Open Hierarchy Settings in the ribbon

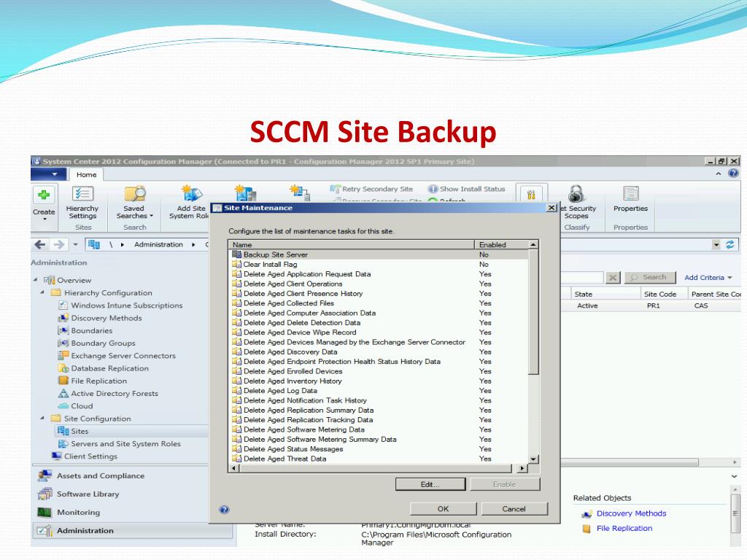82,203
